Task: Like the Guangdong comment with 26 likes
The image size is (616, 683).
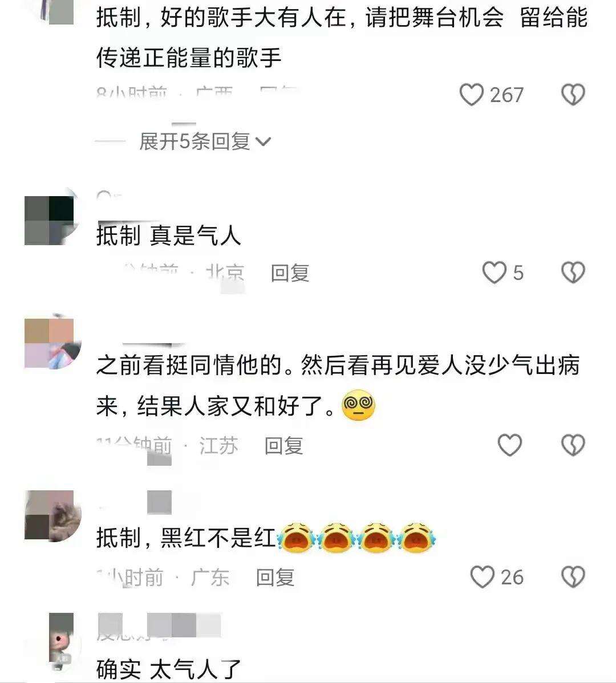Action: [483, 577]
